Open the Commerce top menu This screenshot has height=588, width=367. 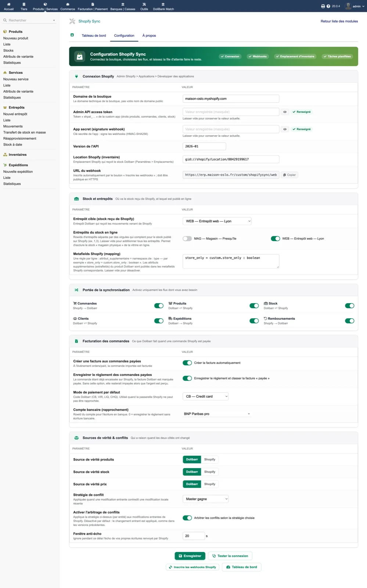tap(68, 7)
